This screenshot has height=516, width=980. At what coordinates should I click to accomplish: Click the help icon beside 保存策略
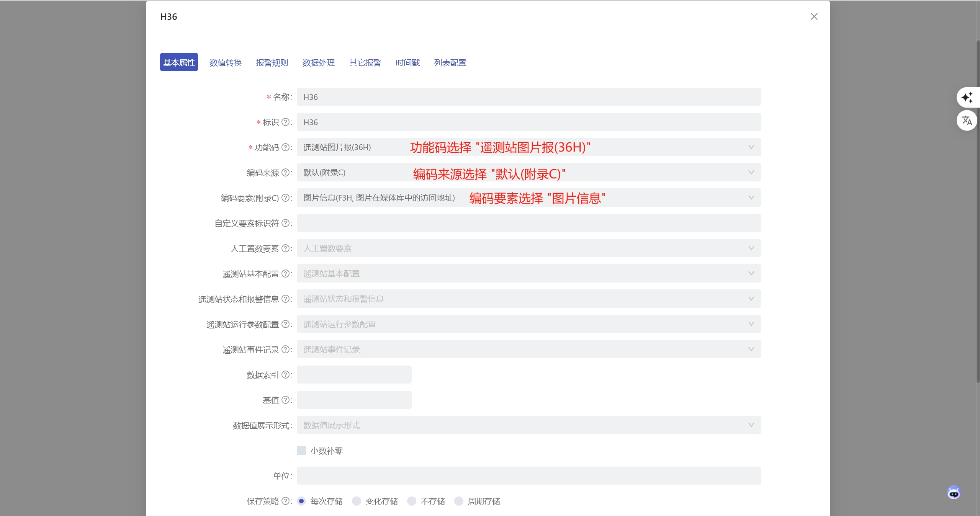coord(285,501)
